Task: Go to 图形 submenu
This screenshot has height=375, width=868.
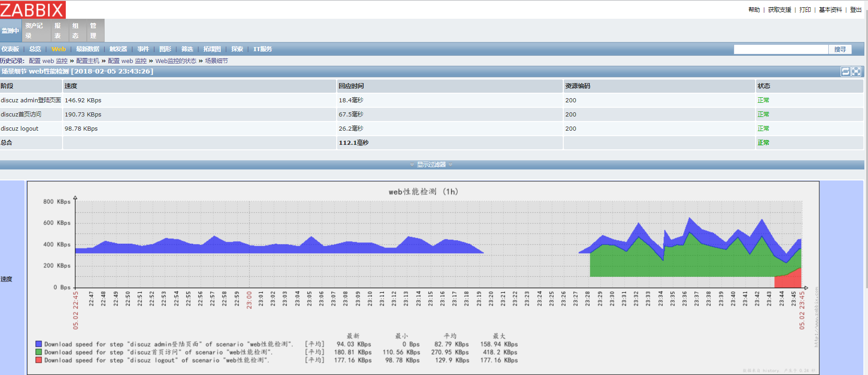Action: tap(165, 49)
